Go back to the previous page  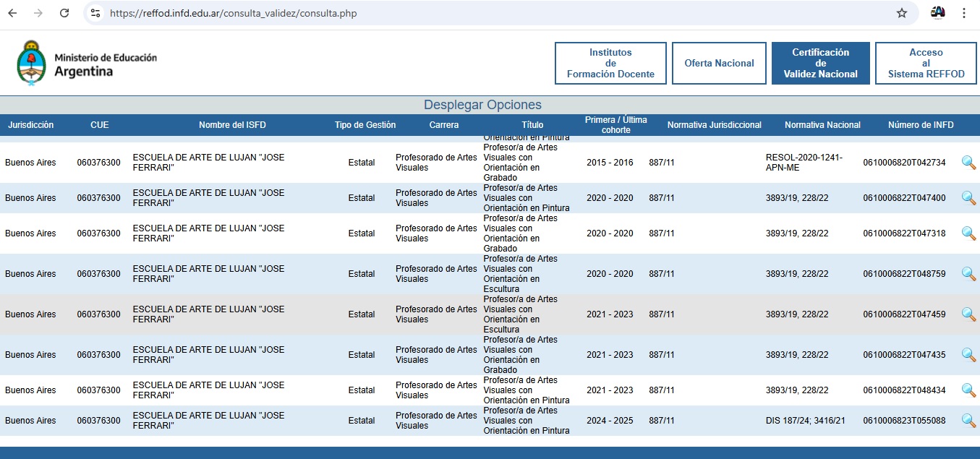pyautogui.click(x=12, y=13)
